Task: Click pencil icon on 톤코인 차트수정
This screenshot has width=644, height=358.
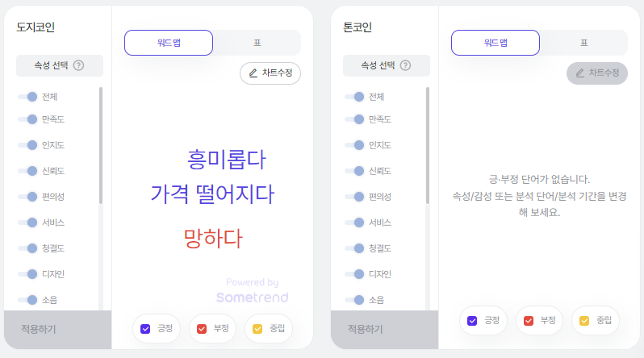Action: (580, 73)
